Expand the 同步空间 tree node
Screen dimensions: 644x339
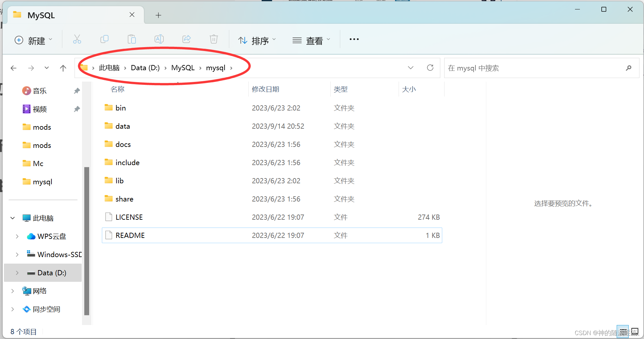(x=13, y=309)
